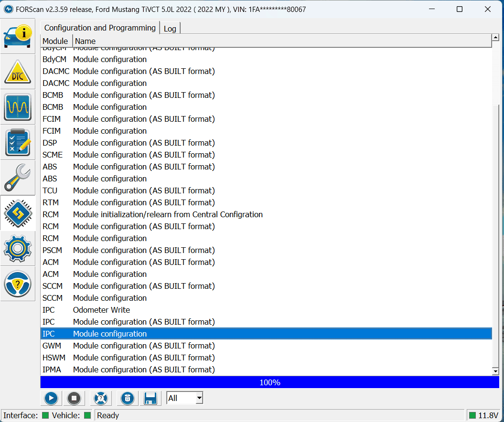Switch to the Log tab
Screen dimensions: 504x422
click(x=170, y=29)
